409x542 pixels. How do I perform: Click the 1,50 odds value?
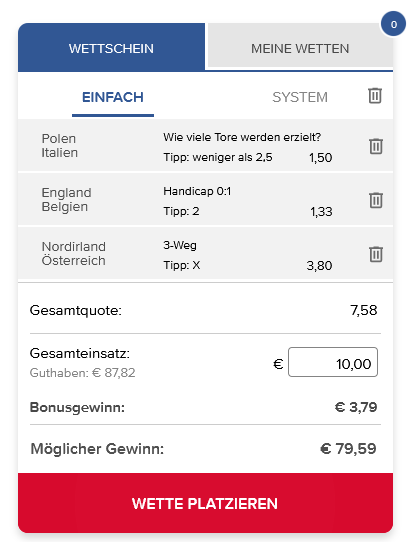click(x=320, y=158)
